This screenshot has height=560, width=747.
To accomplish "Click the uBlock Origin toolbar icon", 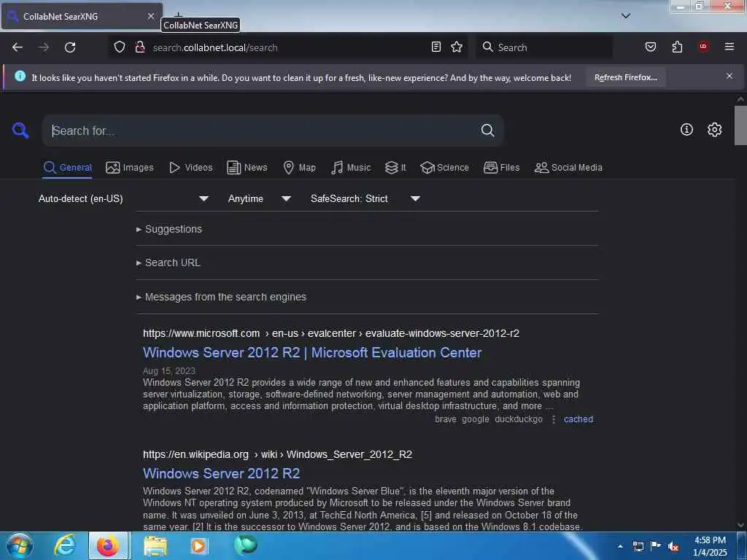I will click(x=703, y=47).
